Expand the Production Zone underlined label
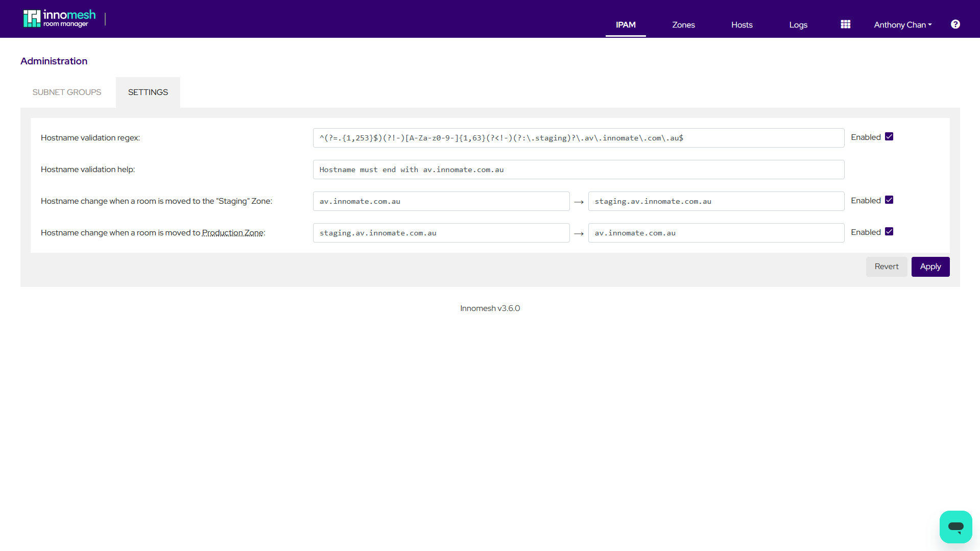This screenshot has height=551, width=980. tap(232, 232)
